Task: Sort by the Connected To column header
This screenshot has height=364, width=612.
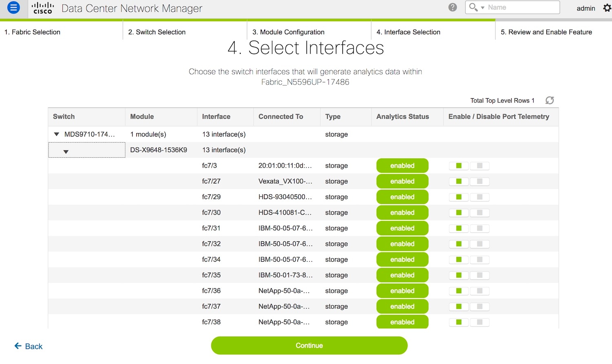Action: (287, 117)
